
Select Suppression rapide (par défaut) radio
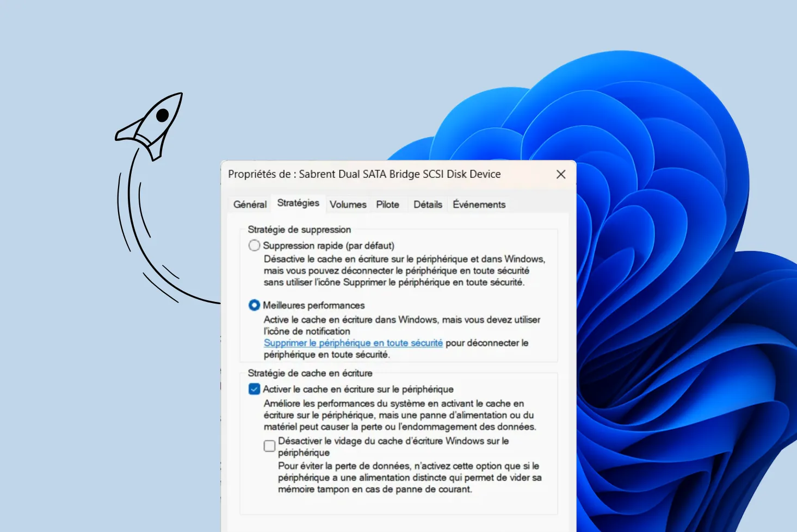pos(254,245)
